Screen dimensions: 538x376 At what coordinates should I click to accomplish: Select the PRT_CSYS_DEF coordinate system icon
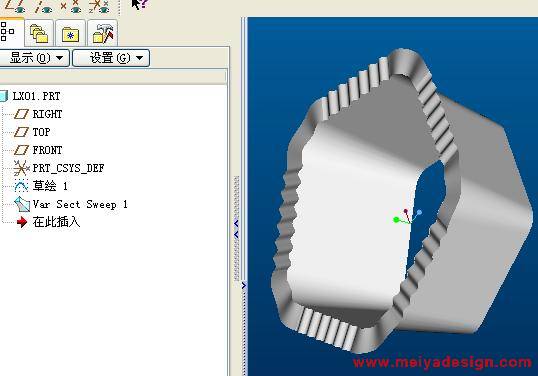[x=21, y=168]
